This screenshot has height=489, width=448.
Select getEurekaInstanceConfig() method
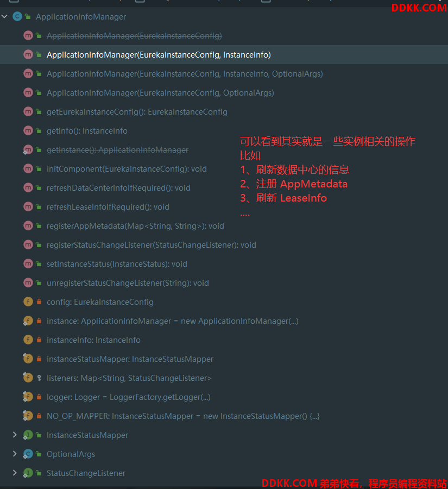point(224,111)
